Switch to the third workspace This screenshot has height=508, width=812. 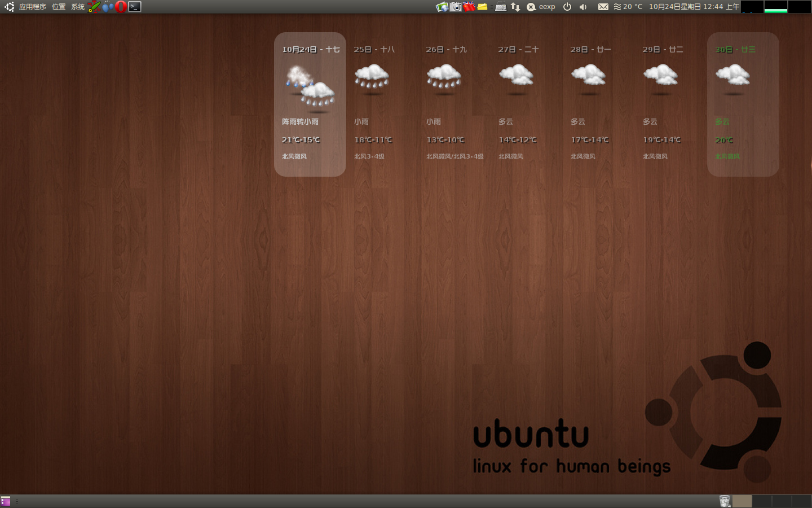tap(782, 501)
